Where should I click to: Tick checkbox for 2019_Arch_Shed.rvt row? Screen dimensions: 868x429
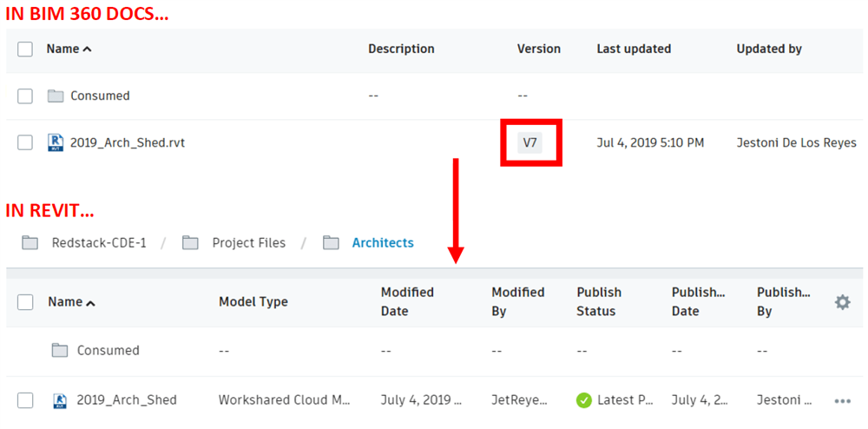coord(25,142)
